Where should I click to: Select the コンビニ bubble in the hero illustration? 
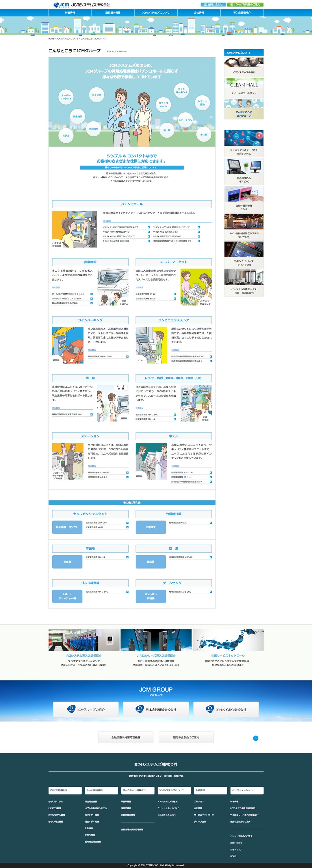[x=96, y=95]
